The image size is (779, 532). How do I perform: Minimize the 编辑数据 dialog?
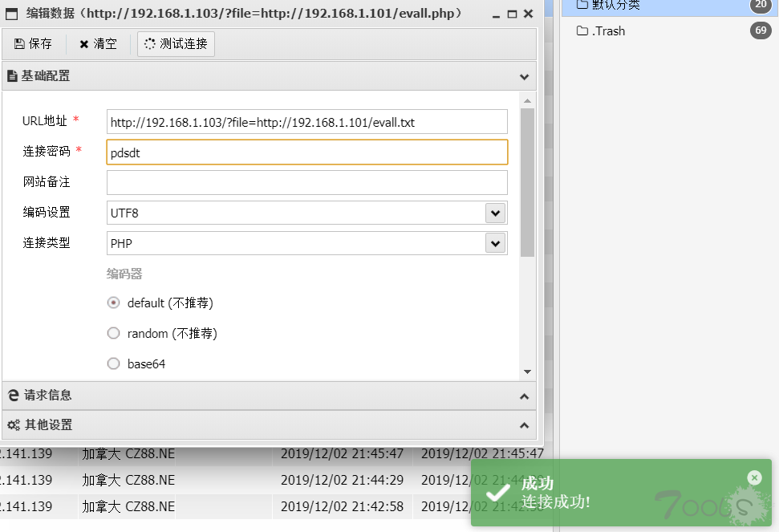click(x=496, y=16)
